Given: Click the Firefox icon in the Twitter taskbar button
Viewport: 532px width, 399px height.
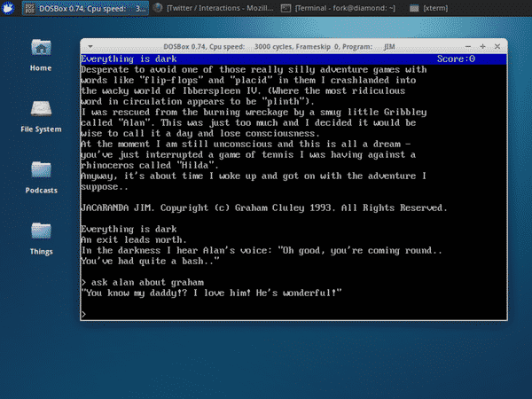Looking at the screenshot, I should click(158, 8).
